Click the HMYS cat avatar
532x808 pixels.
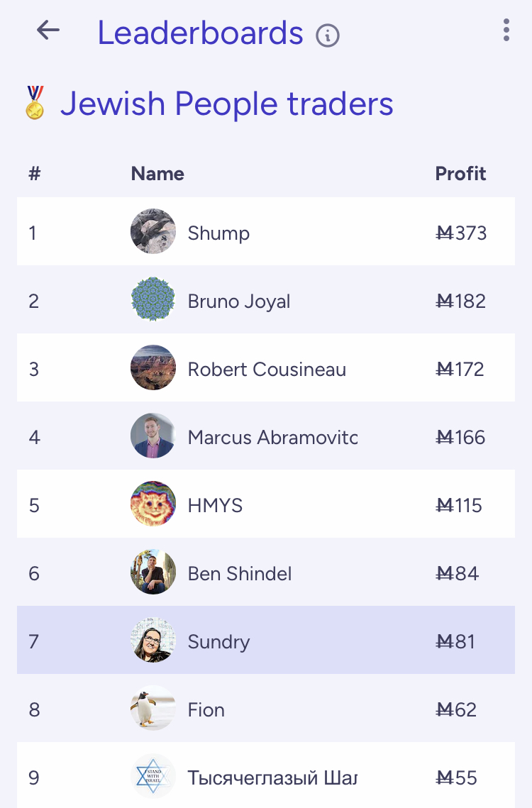click(153, 504)
